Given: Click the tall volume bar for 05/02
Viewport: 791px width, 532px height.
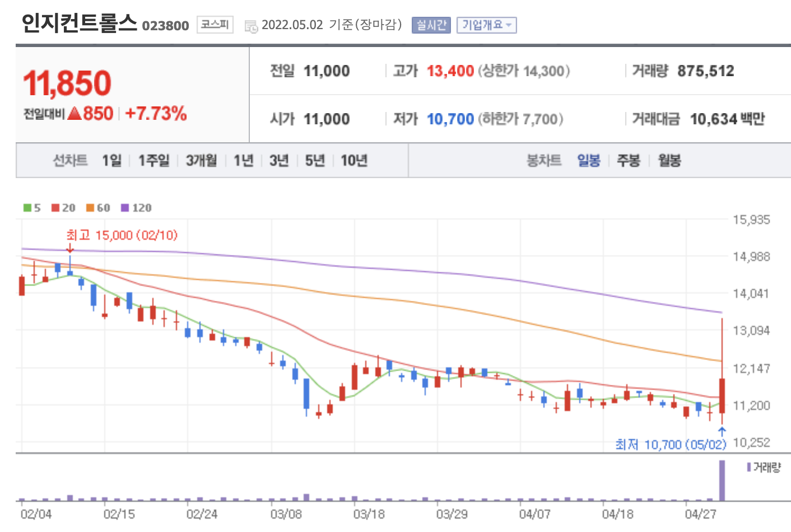Looking at the screenshot, I should (722, 480).
